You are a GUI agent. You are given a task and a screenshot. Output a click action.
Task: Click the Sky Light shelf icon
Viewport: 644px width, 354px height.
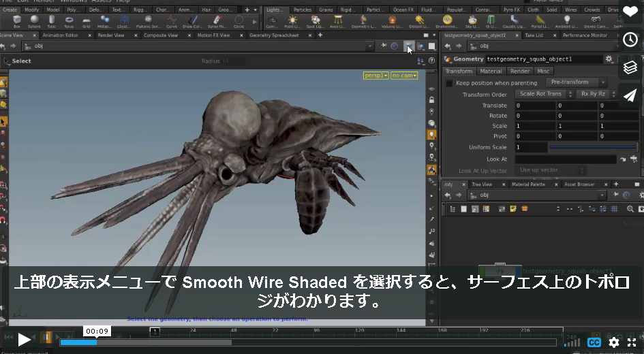coord(472,21)
